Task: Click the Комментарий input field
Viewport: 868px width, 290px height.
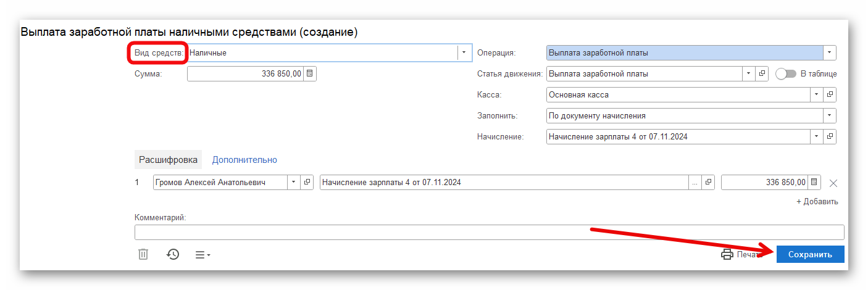Action: [x=489, y=232]
